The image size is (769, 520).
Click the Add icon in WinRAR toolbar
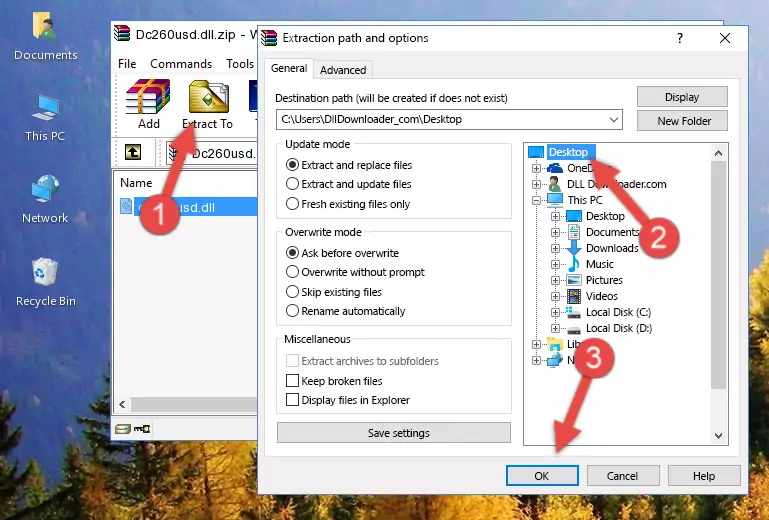(x=148, y=97)
